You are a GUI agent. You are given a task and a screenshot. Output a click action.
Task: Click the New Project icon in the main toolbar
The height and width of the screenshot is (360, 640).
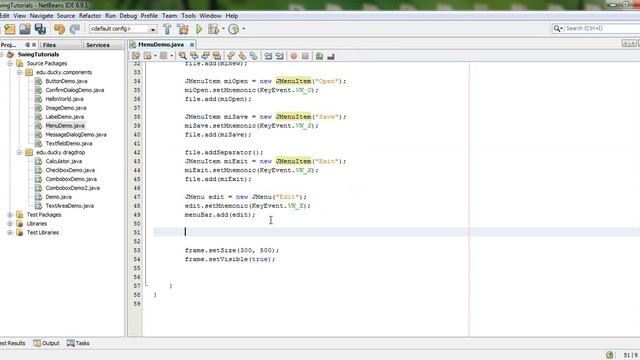pos(10,29)
